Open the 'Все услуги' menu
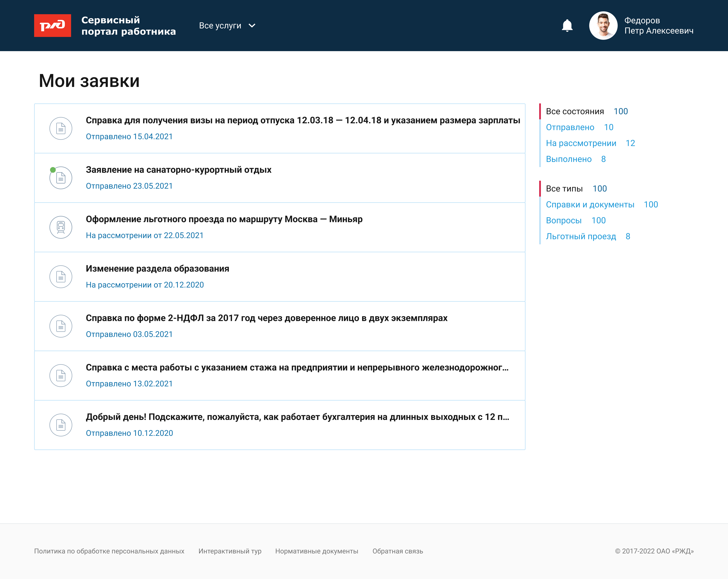The height and width of the screenshot is (579, 728). [220, 26]
